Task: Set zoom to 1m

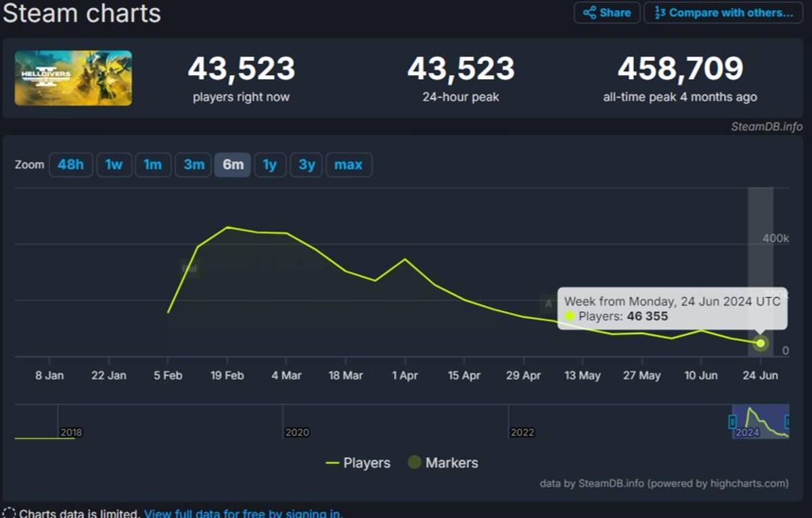Action: [153, 164]
